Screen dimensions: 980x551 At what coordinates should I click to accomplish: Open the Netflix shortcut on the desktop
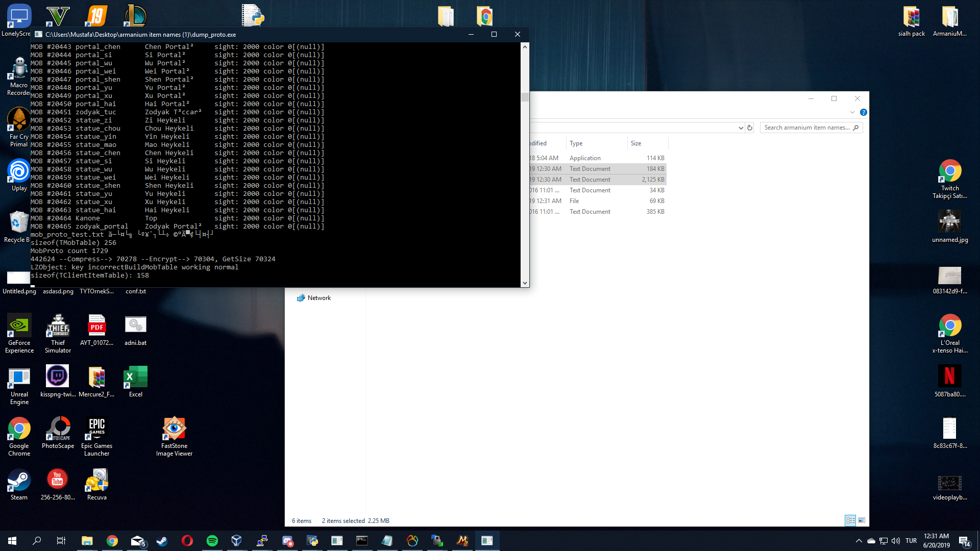pyautogui.click(x=949, y=381)
